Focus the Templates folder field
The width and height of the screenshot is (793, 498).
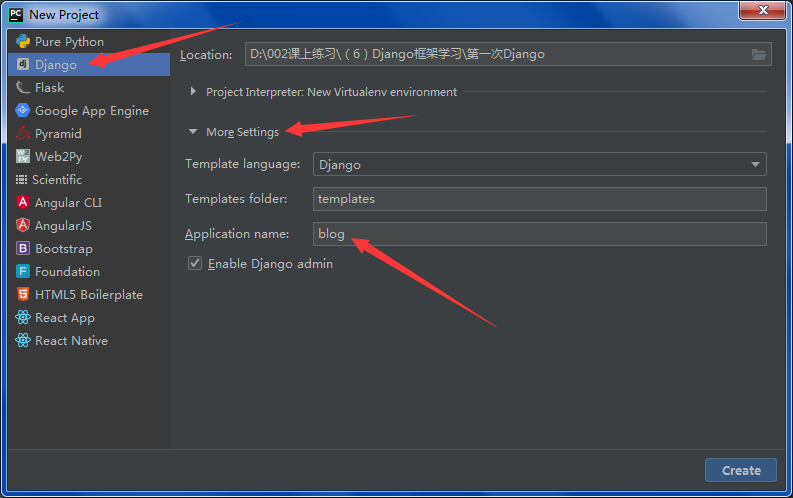coord(540,199)
